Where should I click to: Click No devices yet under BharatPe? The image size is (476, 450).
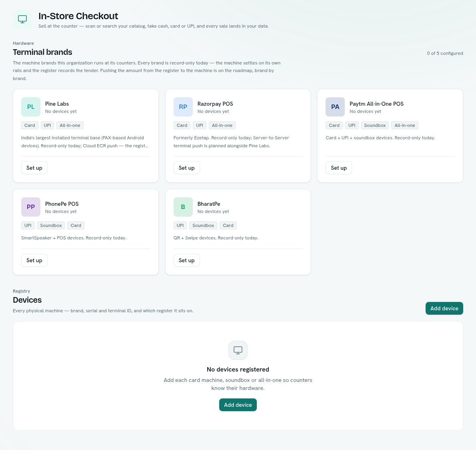213,211
